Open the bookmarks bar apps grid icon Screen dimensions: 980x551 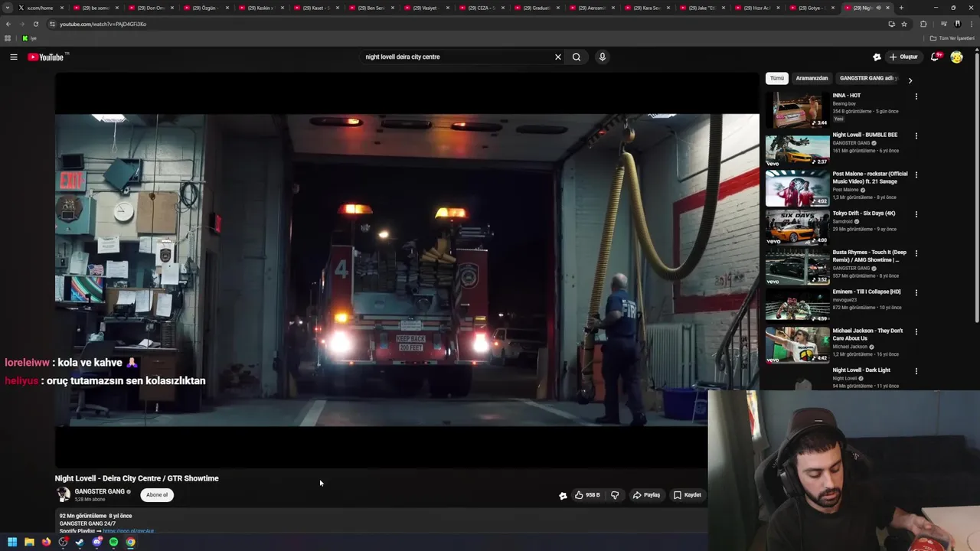8,38
